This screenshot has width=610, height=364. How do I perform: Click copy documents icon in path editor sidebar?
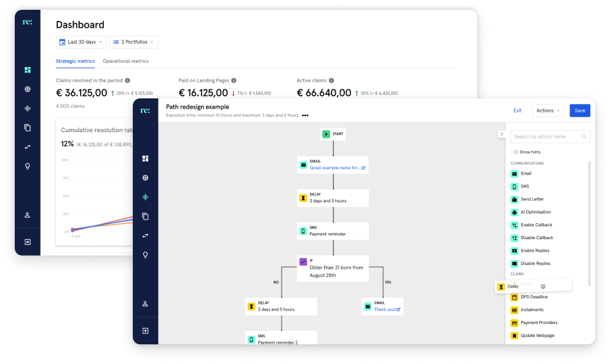(146, 216)
